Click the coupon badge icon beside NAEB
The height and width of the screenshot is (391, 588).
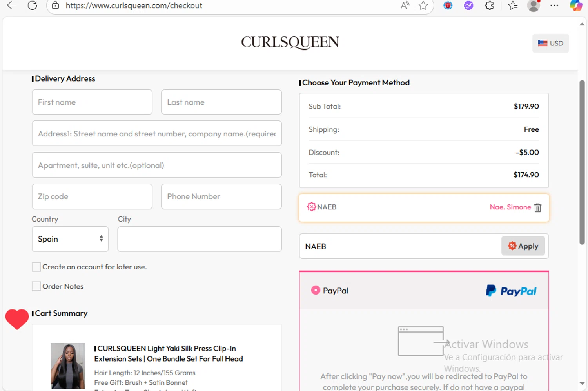pyautogui.click(x=311, y=207)
